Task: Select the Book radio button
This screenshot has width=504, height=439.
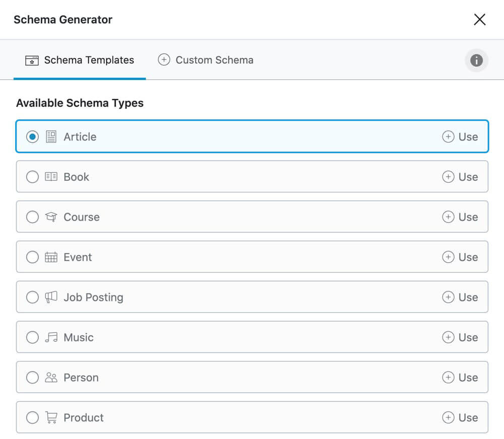Action: tap(32, 177)
